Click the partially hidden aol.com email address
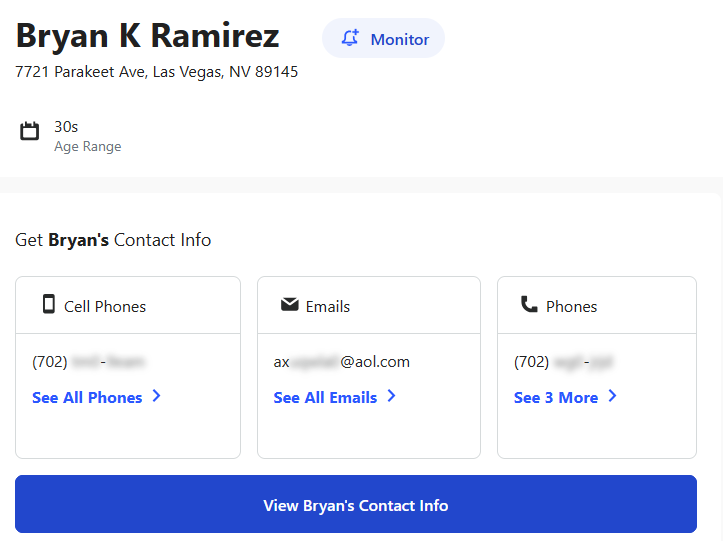Screen dimensions: 723x541 [x=341, y=362]
